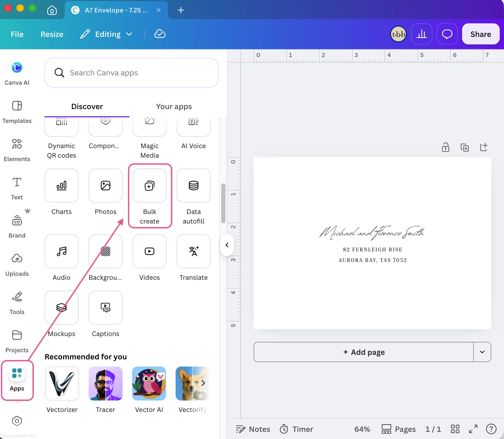Viewport: 504px width, 439px height.
Task: Open the Audio app
Action: 62,258
